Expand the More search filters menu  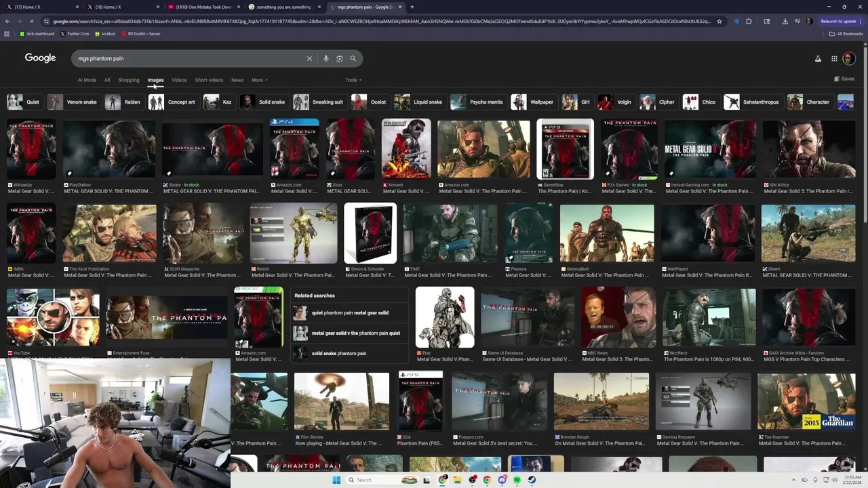(259, 80)
